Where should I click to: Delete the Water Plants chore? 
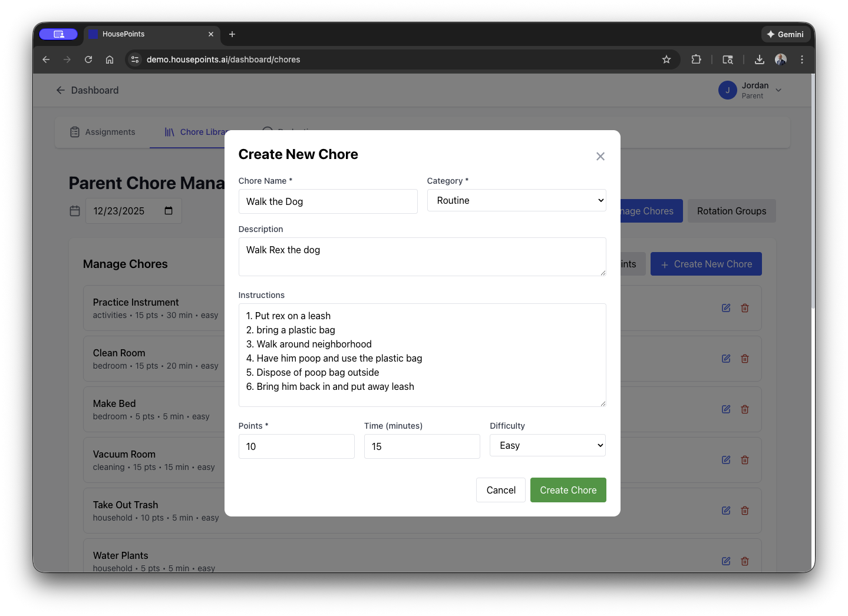pyautogui.click(x=745, y=561)
